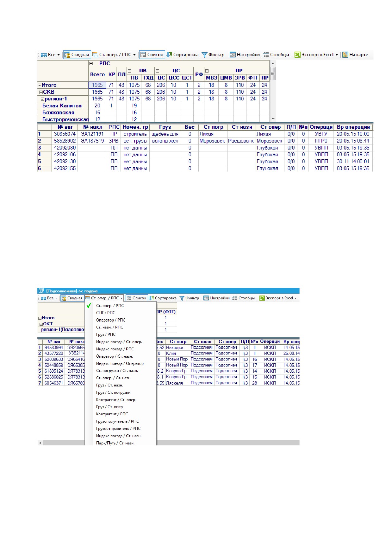Collapse the ПР column group header
392x555 pixels.
click(207, 71)
